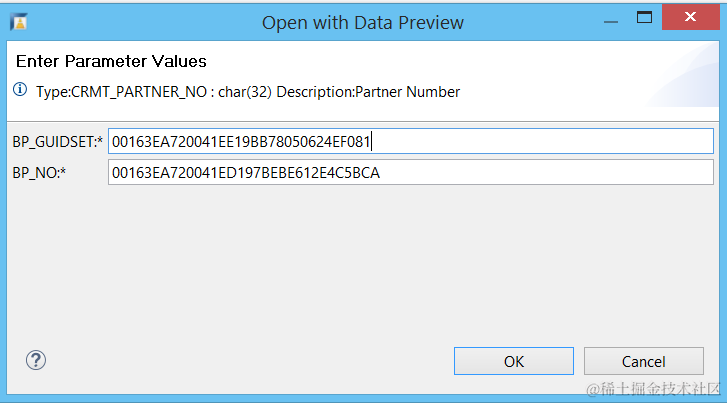Maximize the Data Preview dialog window
727x403 pixels.
[x=644, y=18]
